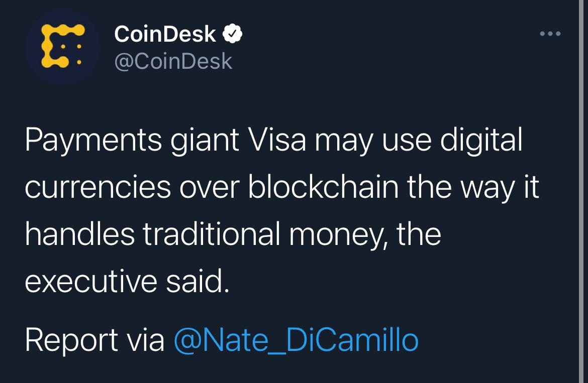Click the word 'Payments' at tweet start
The width and height of the screenshot is (588, 383).
coord(93,142)
